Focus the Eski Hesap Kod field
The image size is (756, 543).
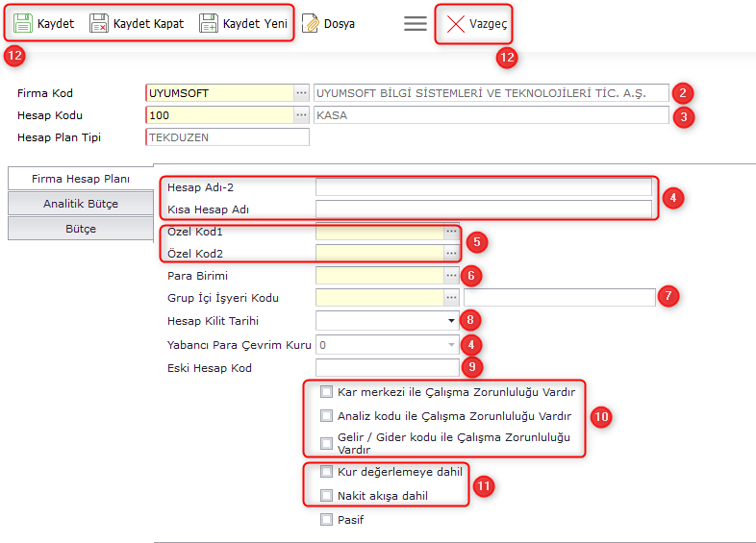point(387,367)
